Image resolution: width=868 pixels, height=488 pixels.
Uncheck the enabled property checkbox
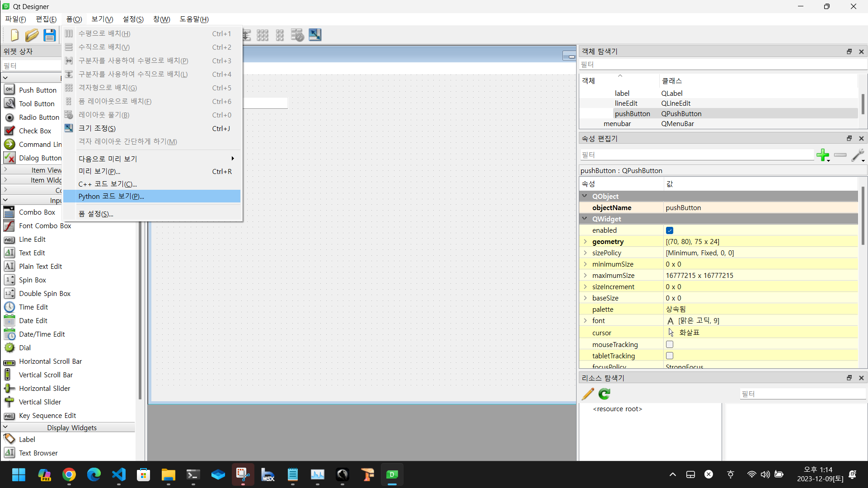click(x=670, y=230)
